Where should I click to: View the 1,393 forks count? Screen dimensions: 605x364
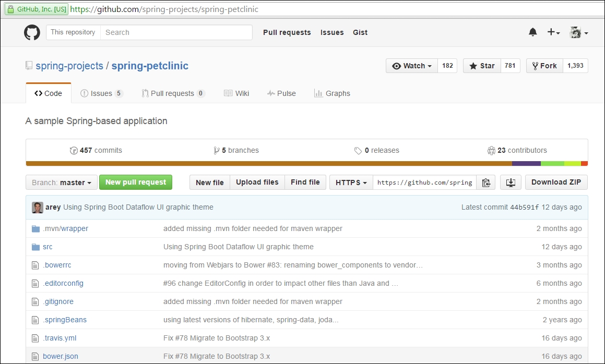click(x=575, y=66)
